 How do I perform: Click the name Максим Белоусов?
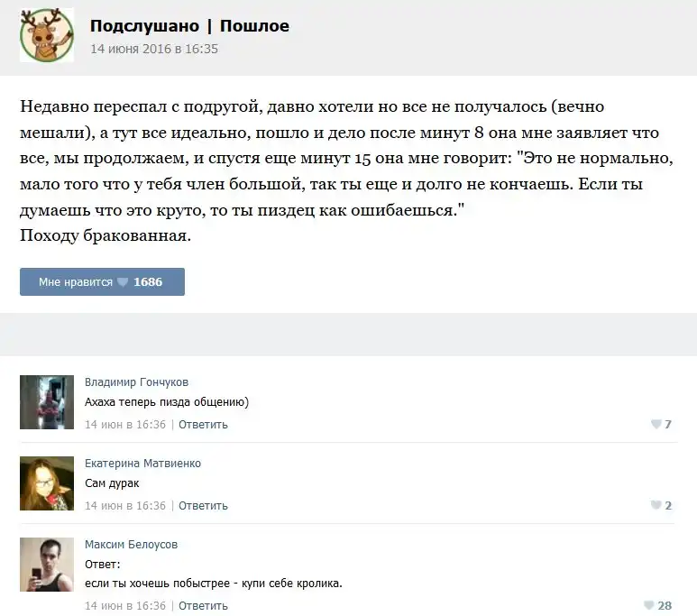click(132, 545)
